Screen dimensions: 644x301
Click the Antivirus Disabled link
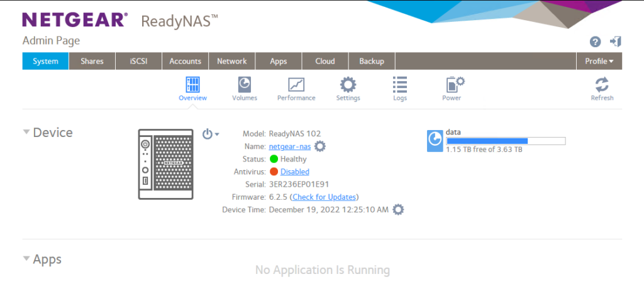[294, 172]
